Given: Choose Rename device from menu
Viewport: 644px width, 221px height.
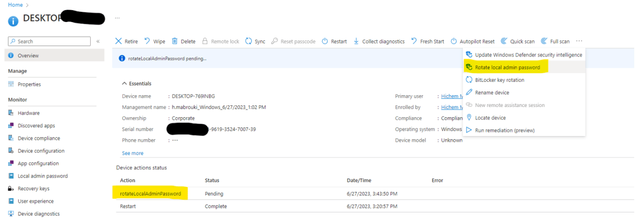Looking at the screenshot, I should tap(524, 92).
